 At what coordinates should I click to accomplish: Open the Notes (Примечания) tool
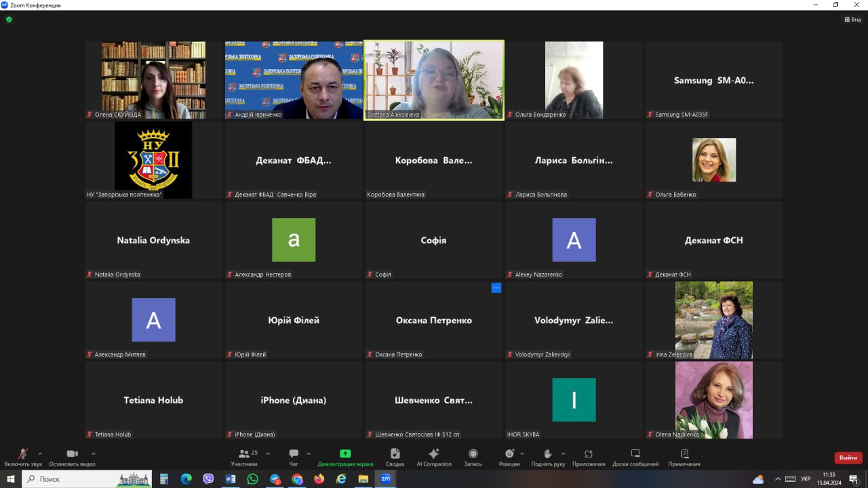tap(684, 457)
